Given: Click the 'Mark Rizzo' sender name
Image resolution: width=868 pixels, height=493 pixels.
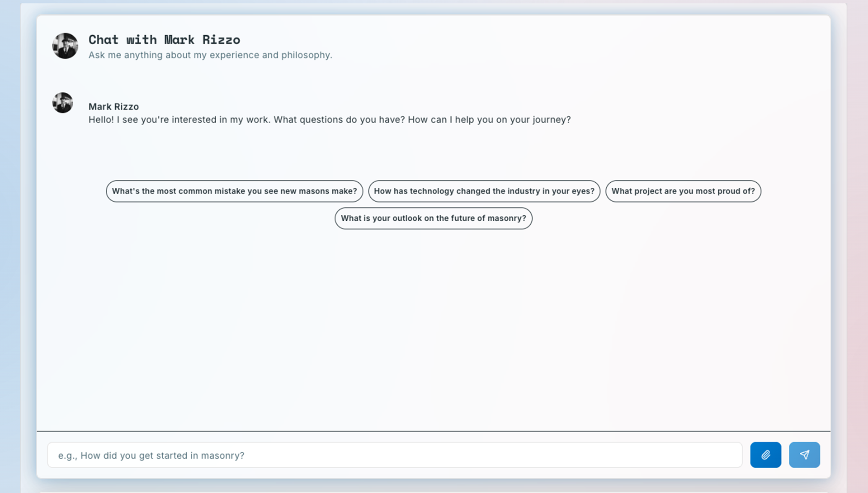Looking at the screenshot, I should (113, 107).
